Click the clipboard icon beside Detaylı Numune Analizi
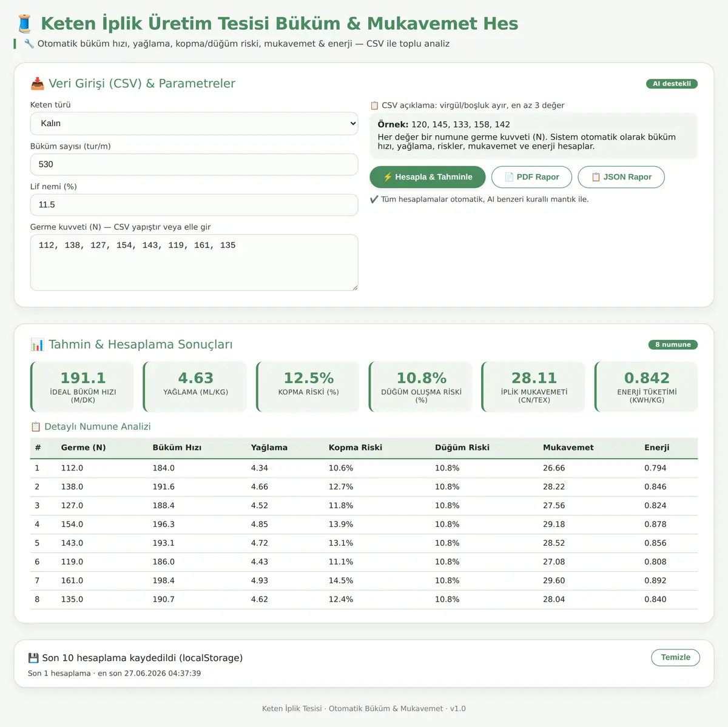This screenshot has width=728, height=727. [36, 427]
